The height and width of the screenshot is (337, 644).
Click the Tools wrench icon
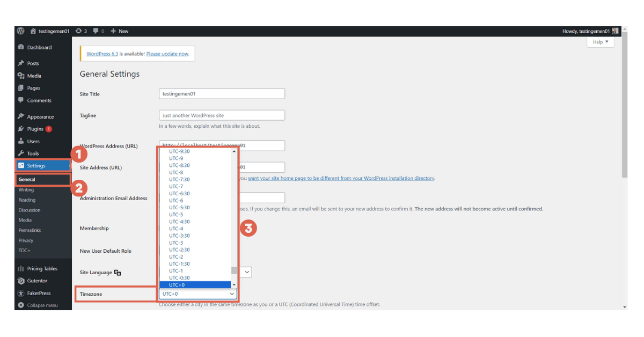[20, 153]
